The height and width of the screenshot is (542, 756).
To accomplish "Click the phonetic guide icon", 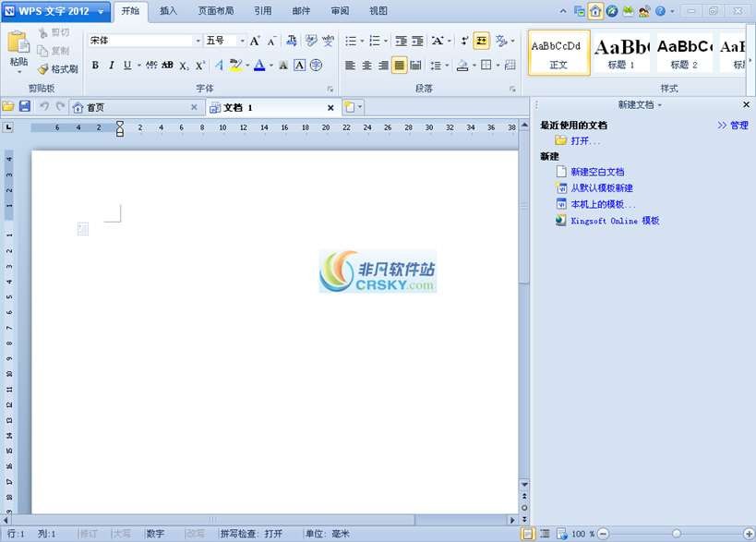I will click(328, 41).
